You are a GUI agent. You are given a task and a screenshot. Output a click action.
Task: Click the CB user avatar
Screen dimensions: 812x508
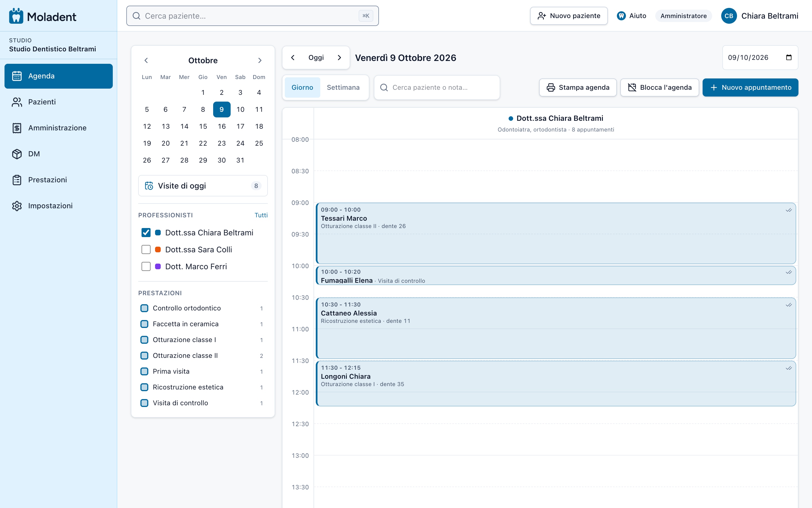[729, 16]
